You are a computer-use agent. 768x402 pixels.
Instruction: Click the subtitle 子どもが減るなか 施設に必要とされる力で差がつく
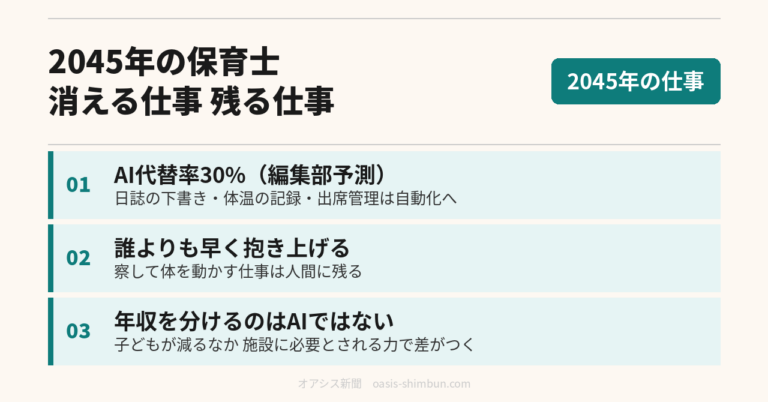[294, 345]
